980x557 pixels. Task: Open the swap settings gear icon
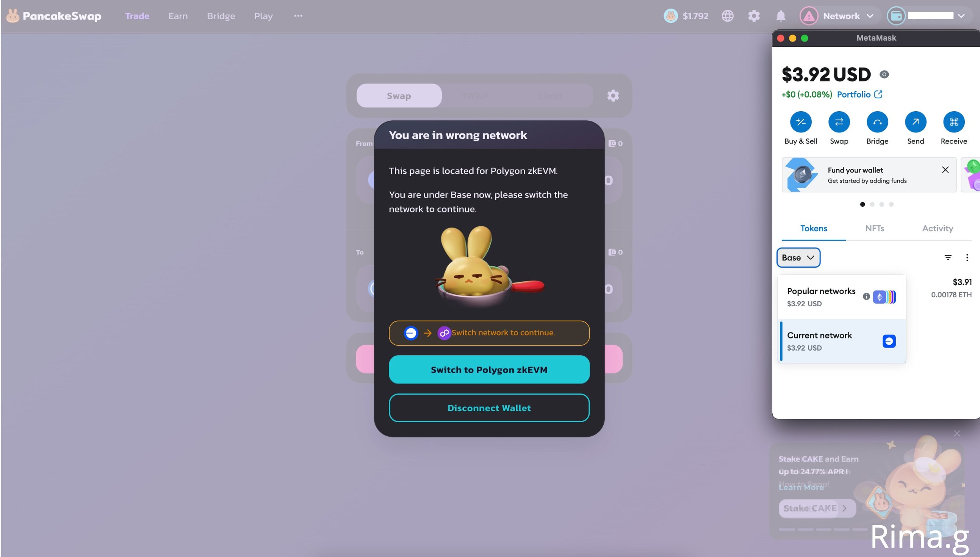[613, 96]
